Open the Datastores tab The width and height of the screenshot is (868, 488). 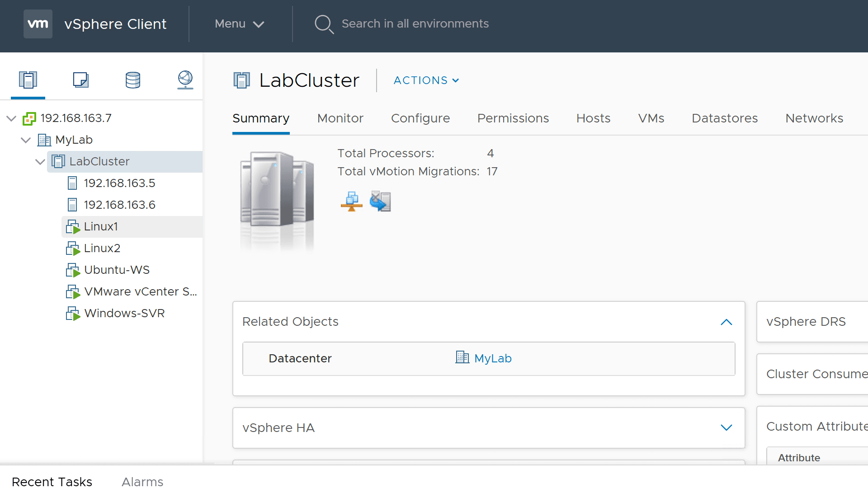[725, 118]
